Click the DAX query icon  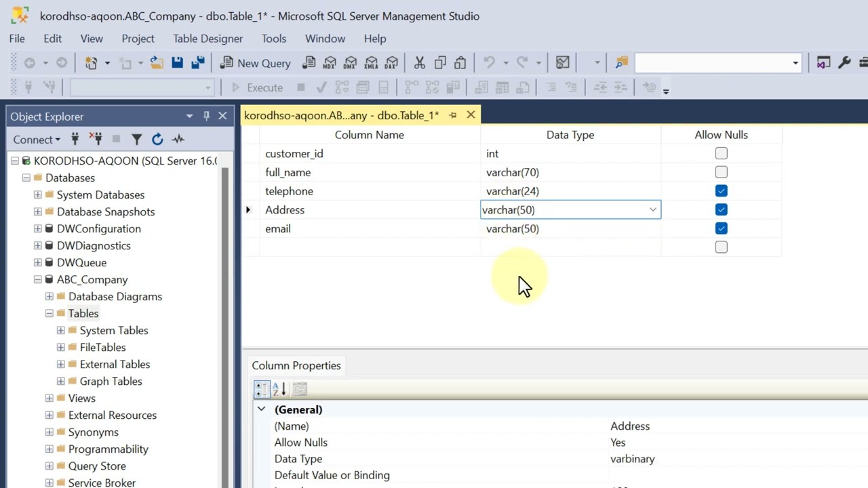[x=391, y=63]
